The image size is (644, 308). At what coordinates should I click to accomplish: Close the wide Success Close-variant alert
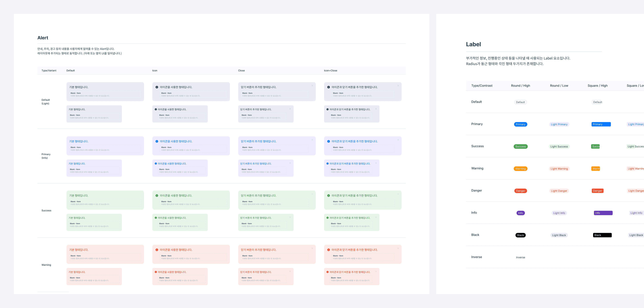(x=312, y=194)
